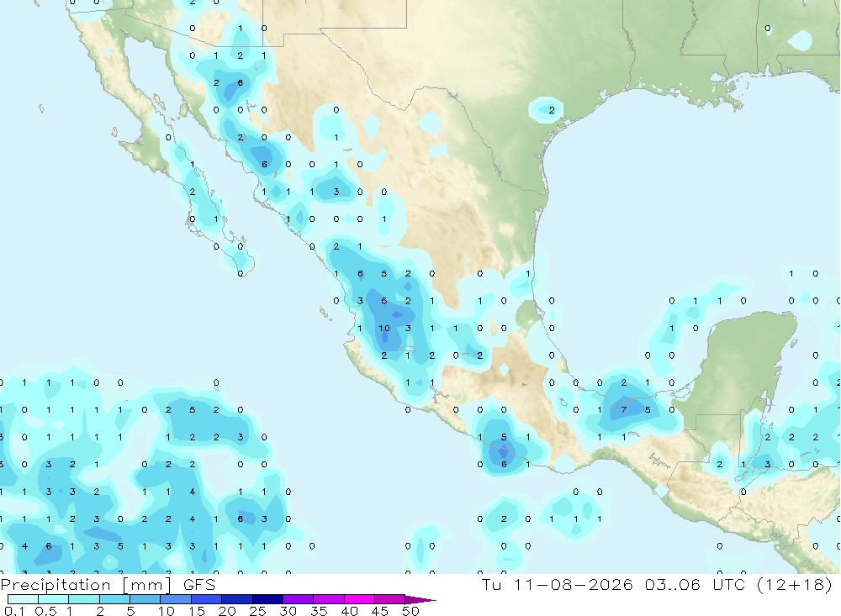
Task: Click the forecast offset text "(12+18)"
Action: [795, 584]
